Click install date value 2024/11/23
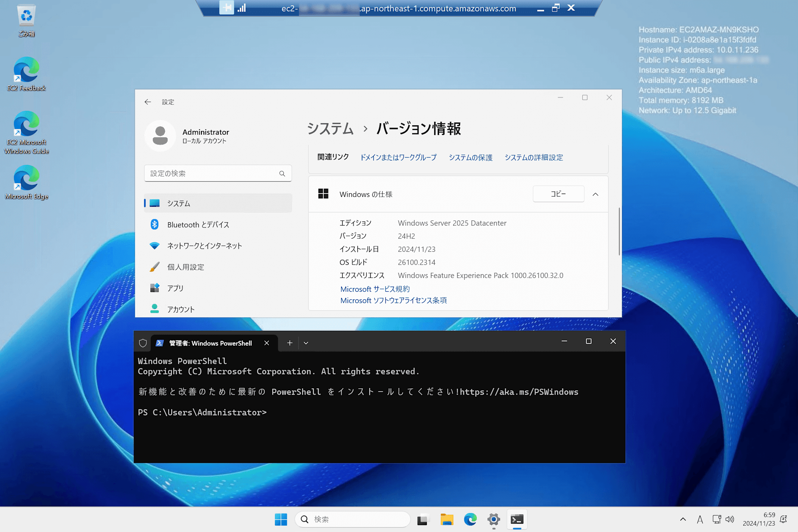Image resolution: width=798 pixels, height=532 pixels. 417,249
